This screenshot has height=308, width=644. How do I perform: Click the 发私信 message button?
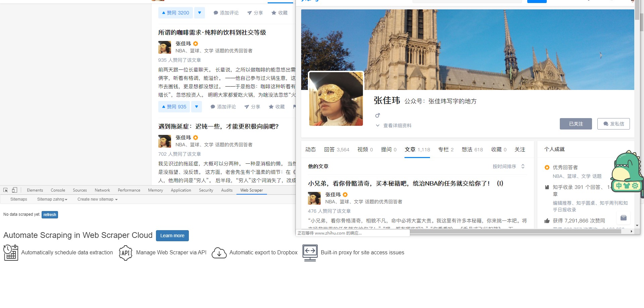613,124
